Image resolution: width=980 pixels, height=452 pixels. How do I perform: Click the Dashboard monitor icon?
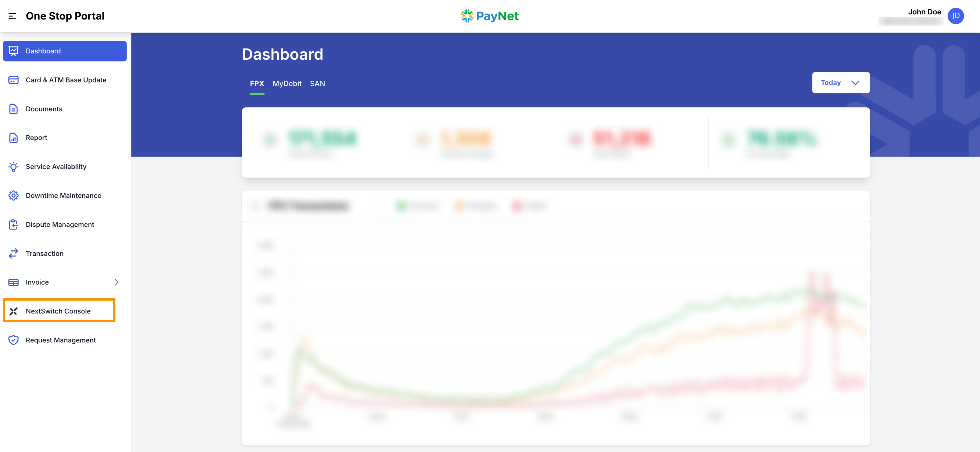[x=13, y=51]
